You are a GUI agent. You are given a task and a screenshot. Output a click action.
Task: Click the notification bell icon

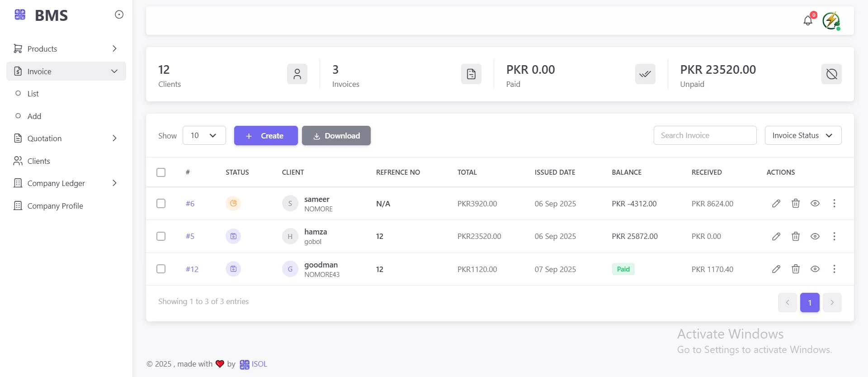pyautogui.click(x=808, y=21)
